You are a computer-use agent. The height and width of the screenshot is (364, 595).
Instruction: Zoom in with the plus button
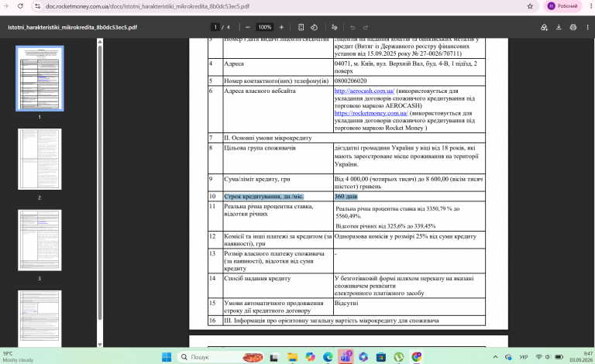pyautogui.click(x=281, y=27)
